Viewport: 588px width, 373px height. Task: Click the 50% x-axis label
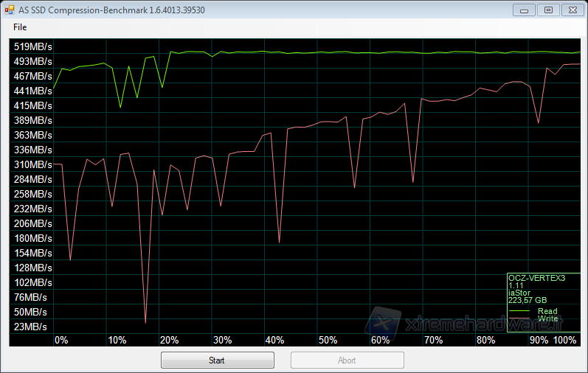click(x=328, y=340)
